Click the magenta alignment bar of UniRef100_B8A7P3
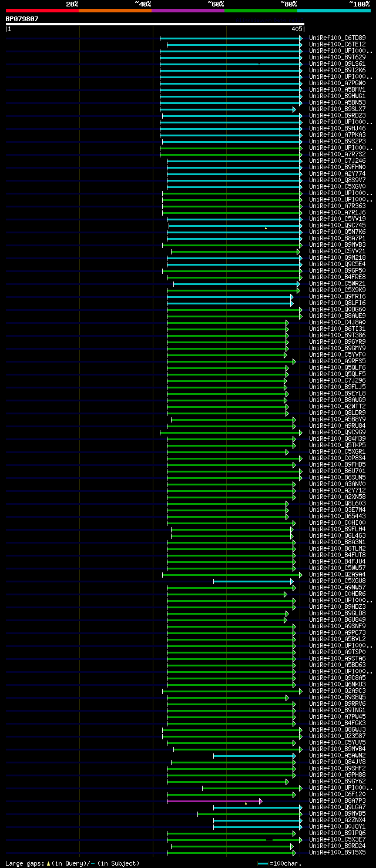 pos(214,800)
